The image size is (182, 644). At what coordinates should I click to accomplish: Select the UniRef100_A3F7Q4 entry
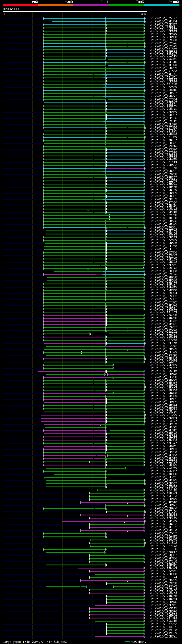point(163,387)
